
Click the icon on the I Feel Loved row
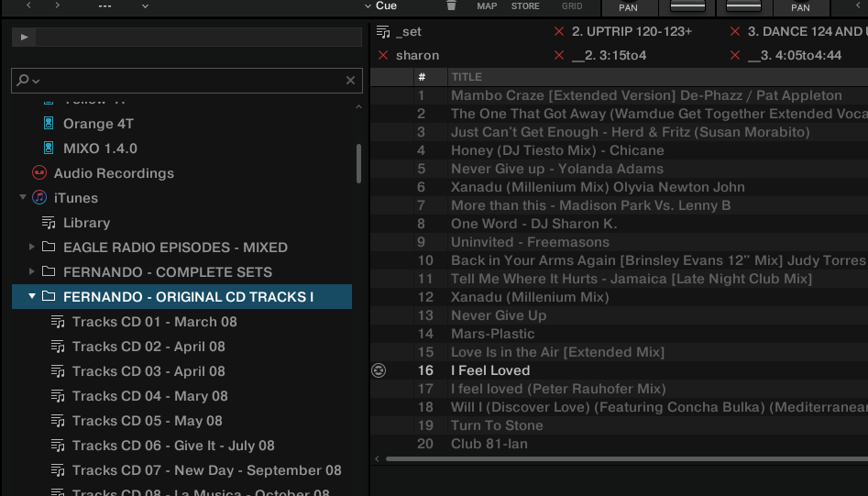point(379,370)
